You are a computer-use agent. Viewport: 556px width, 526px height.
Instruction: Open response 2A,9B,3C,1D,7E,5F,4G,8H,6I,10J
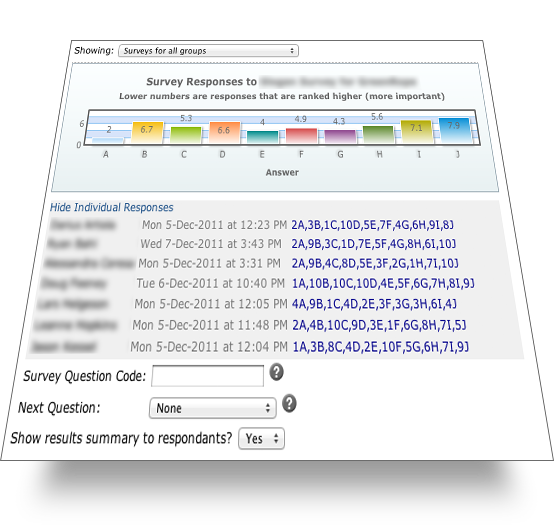point(374,244)
